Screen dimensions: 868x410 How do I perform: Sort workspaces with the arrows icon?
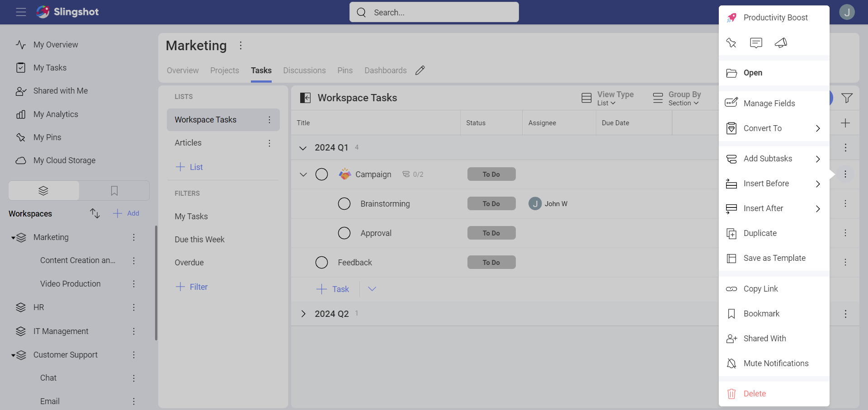pyautogui.click(x=94, y=213)
